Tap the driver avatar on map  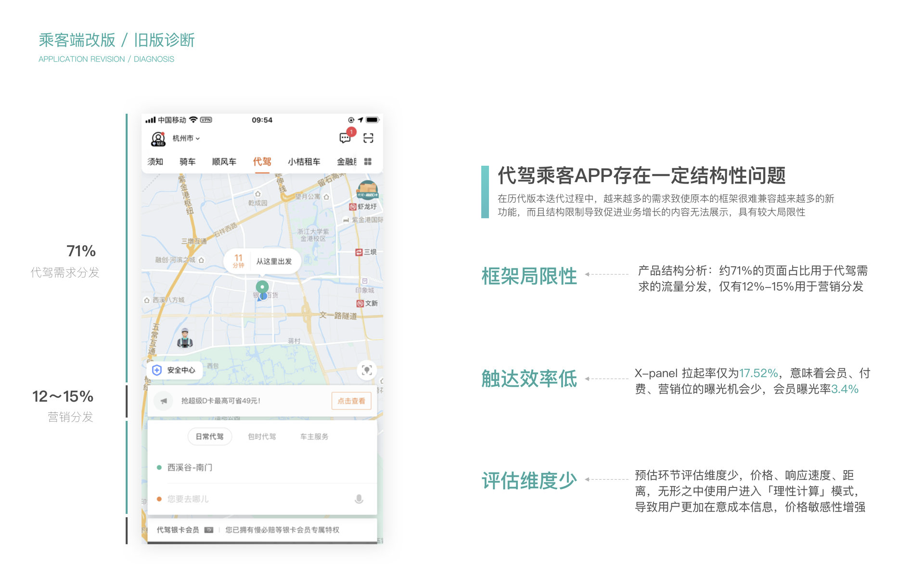(x=185, y=338)
